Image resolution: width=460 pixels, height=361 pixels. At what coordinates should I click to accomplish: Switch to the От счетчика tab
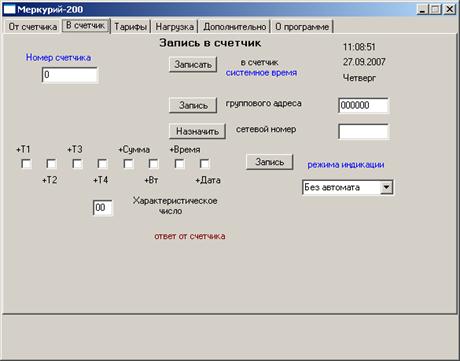33,27
